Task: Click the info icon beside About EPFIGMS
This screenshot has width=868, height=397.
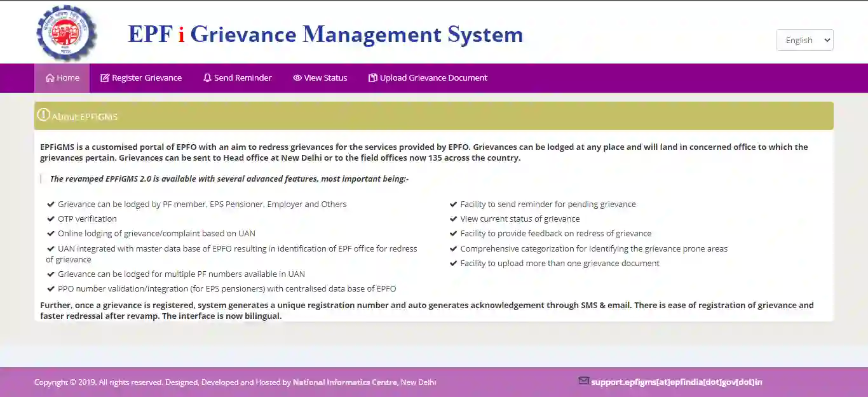Action: pos(43,114)
